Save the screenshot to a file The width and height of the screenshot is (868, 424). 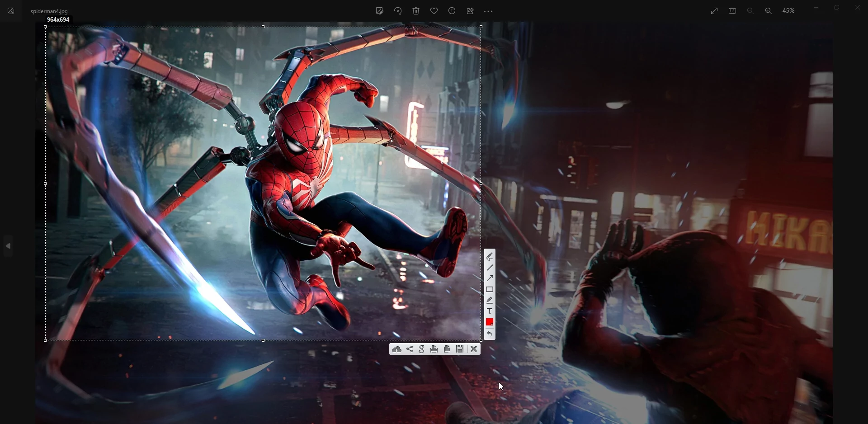point(460,349)
